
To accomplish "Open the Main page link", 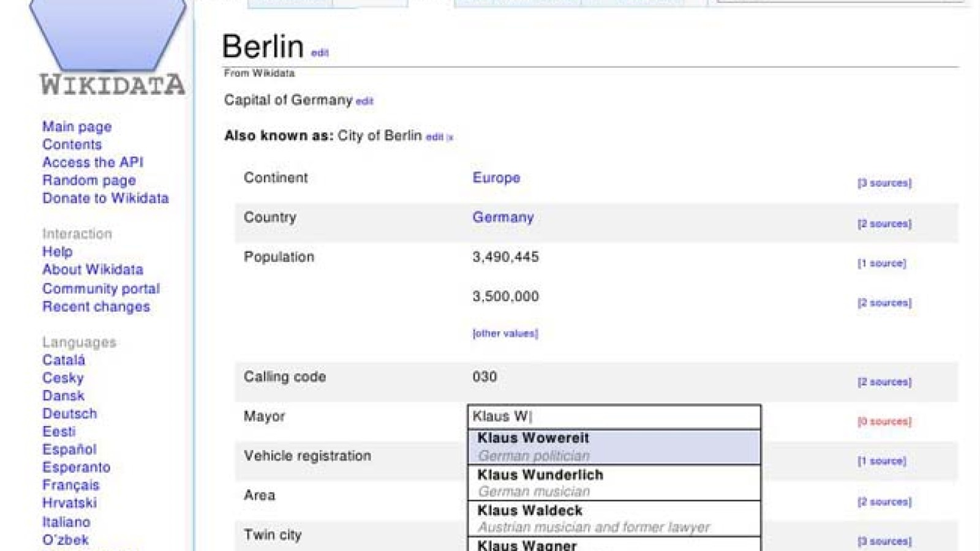I will [77, 127].
